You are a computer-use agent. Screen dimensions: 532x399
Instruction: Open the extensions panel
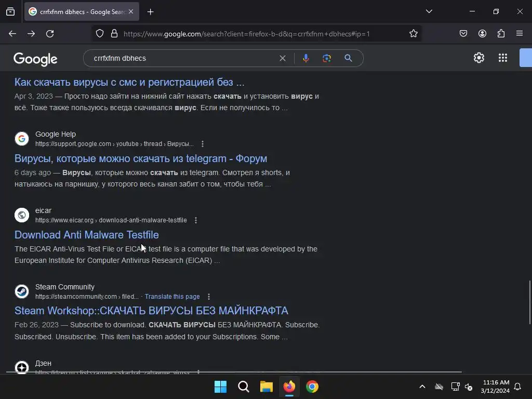click(501, 34)
